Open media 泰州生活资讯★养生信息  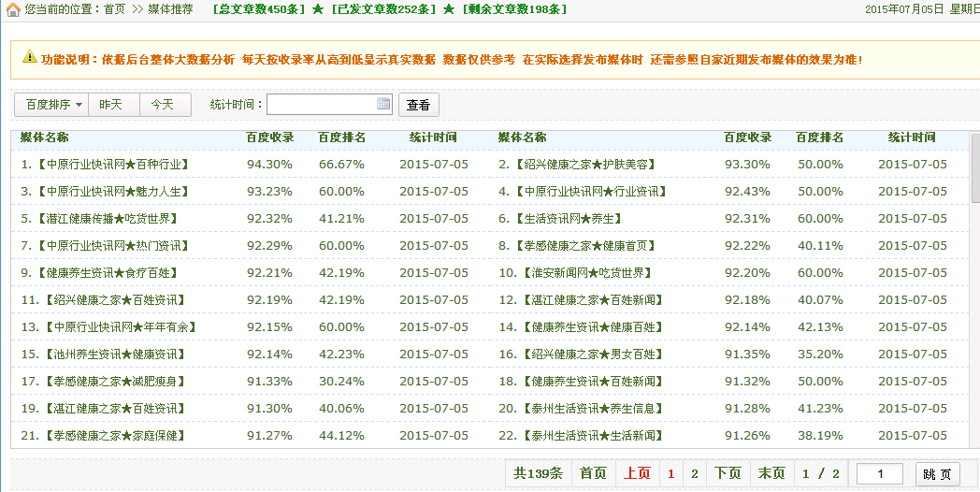pyautogui.click(x=593, y=408)
